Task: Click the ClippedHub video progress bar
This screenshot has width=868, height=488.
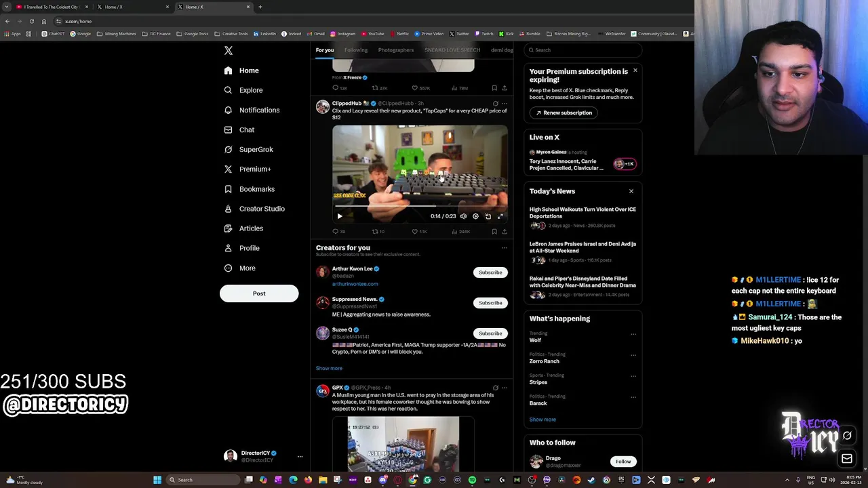Action: 420,206
